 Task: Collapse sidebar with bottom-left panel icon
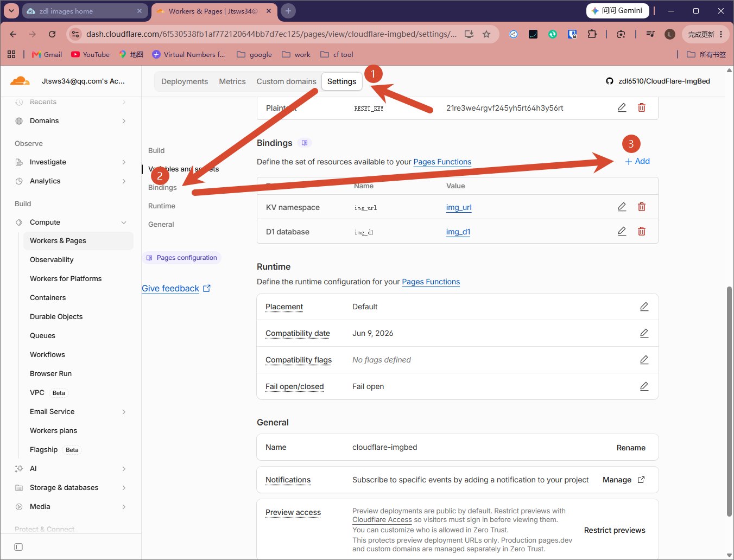(x=18, y=547)
